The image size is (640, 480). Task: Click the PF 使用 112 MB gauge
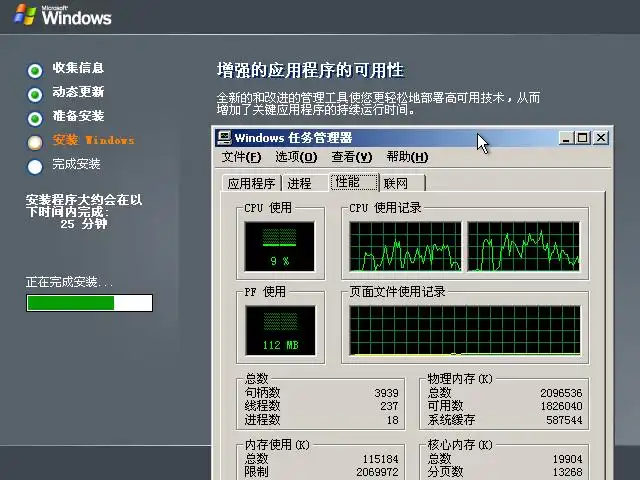pos(280,330)
